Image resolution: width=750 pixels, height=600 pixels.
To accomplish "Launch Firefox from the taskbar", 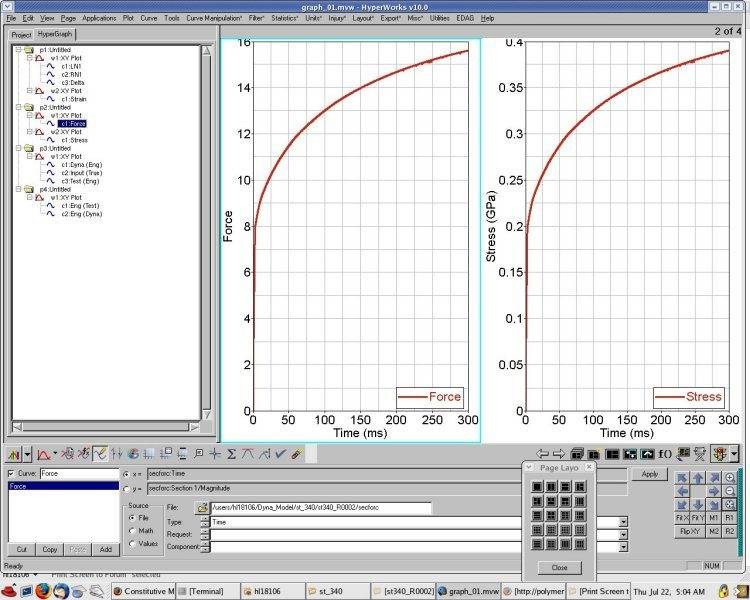I will click(43, 591).
